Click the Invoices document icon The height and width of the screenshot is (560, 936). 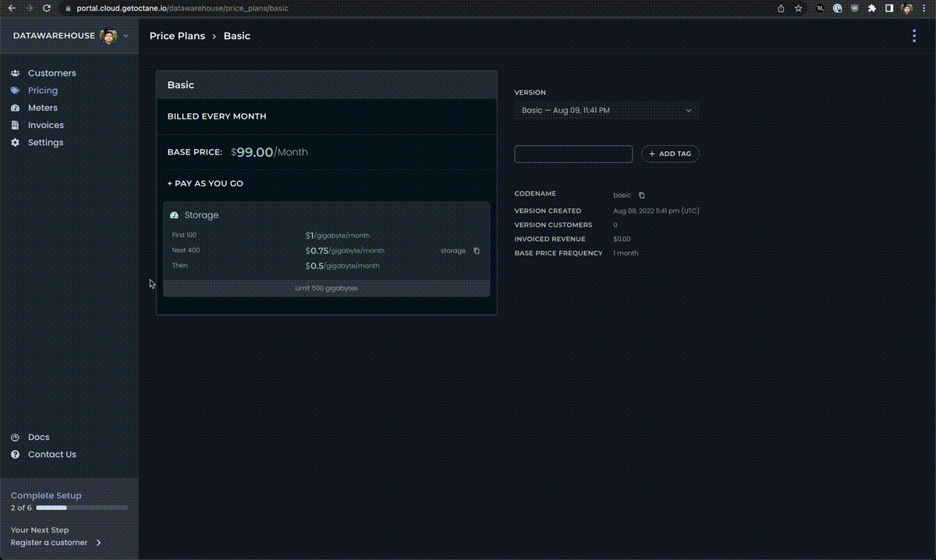click(x=15, y=125)
